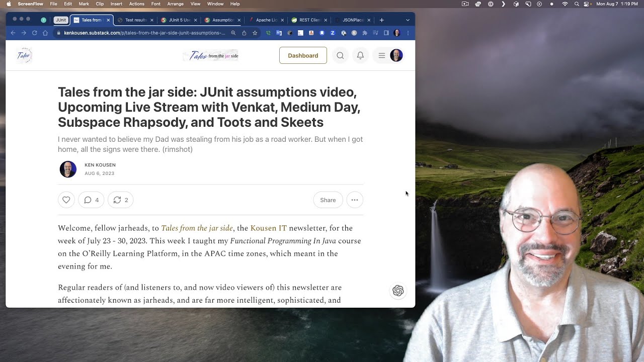Go forward in browser
The image size is (644, 362).
point(24,33)
